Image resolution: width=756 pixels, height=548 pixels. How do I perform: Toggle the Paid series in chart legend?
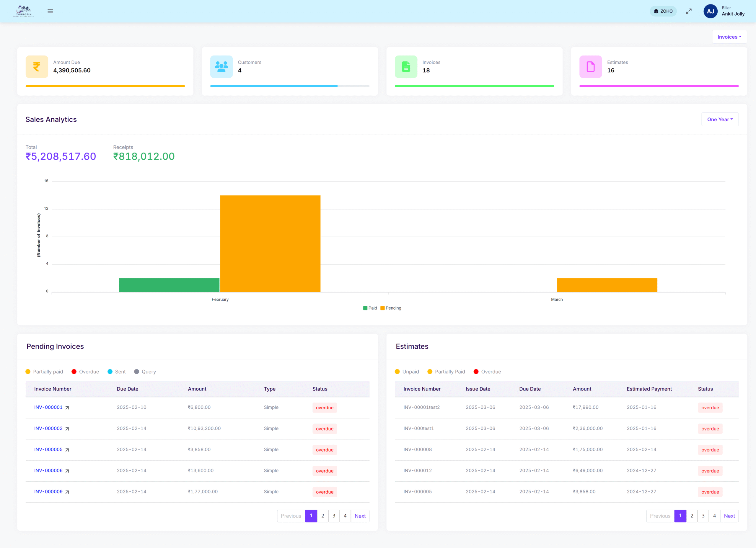[370, 308]
